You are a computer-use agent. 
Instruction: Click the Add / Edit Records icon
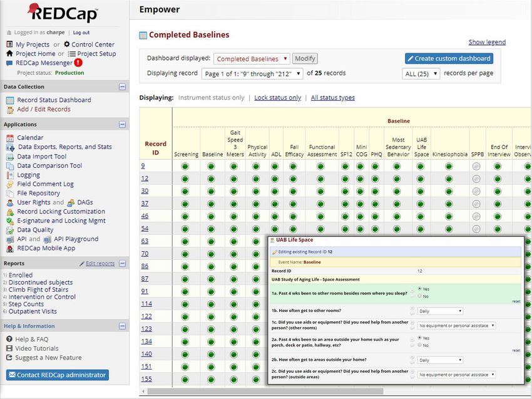(10, 110)
